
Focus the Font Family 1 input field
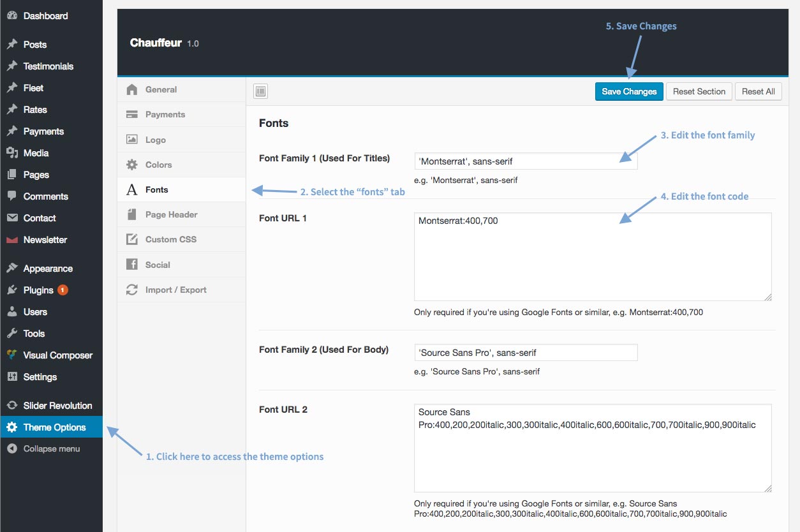point(526,161)
